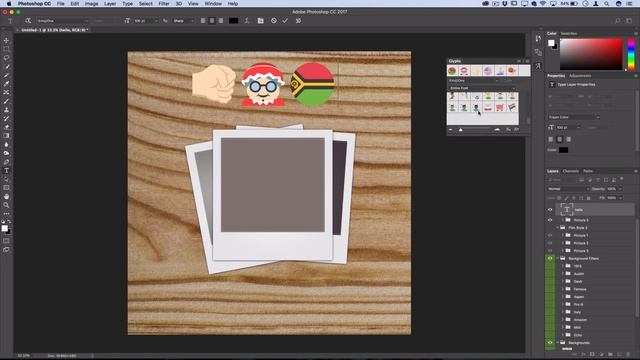Toggle Quick Mask mode

pyautogui.click(x=6, y=241)
